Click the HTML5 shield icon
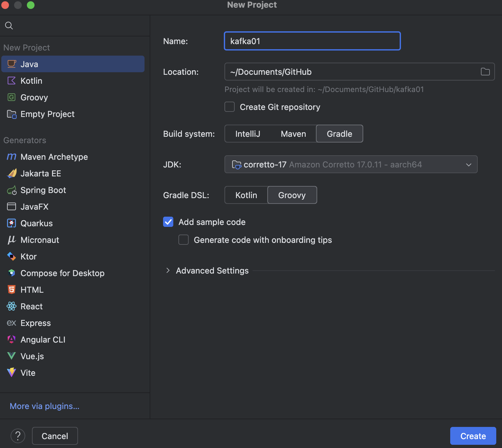Screen dimensions: 502x448 [x=12, y=290]
